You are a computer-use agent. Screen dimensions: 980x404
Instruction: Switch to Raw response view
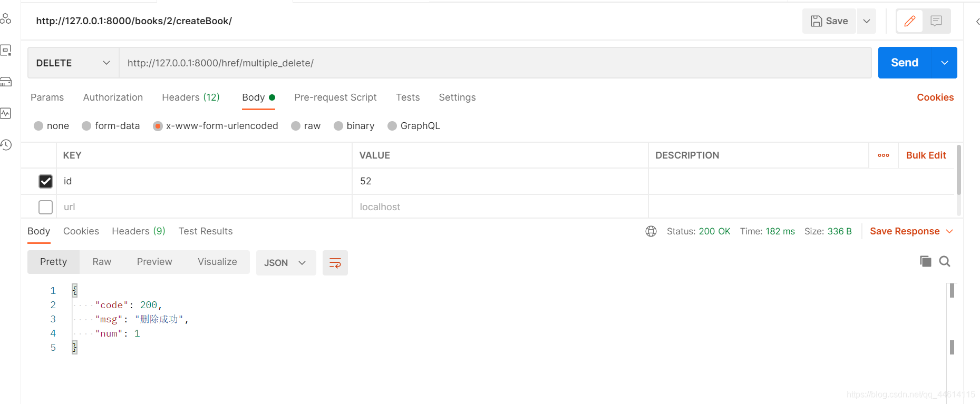(x=102, y=262)
